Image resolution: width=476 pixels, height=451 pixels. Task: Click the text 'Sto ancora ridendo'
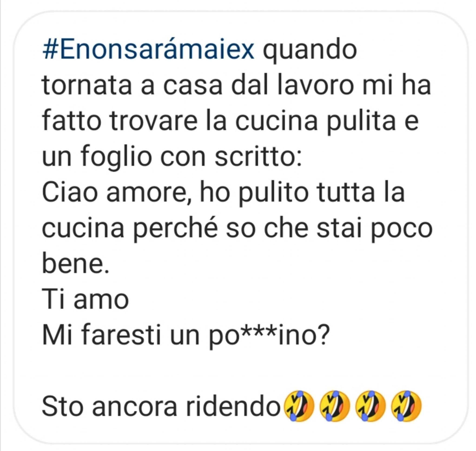(162, 406)
